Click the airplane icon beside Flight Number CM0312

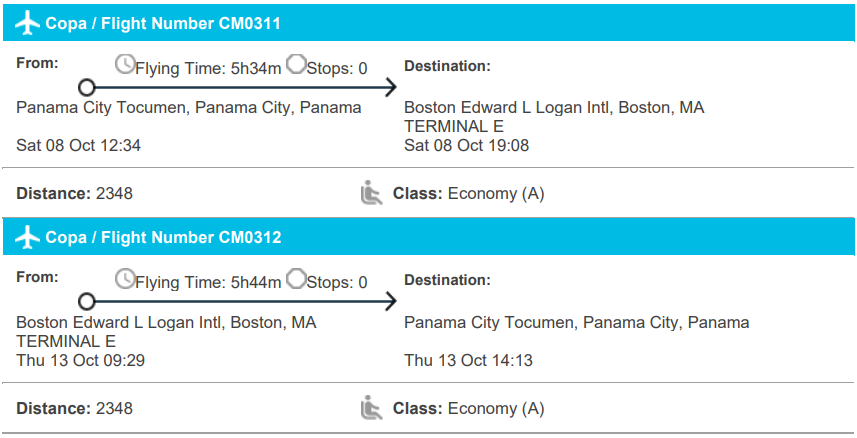tap(28, 238)
